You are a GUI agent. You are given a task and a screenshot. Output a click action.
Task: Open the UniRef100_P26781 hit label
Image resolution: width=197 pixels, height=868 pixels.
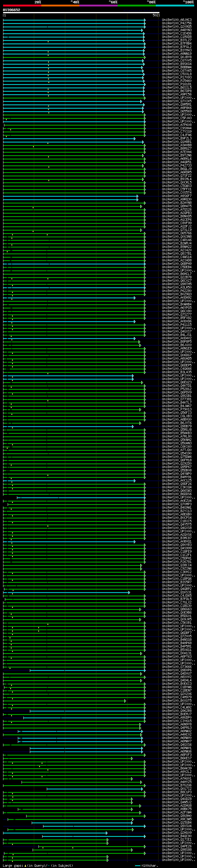176,562
